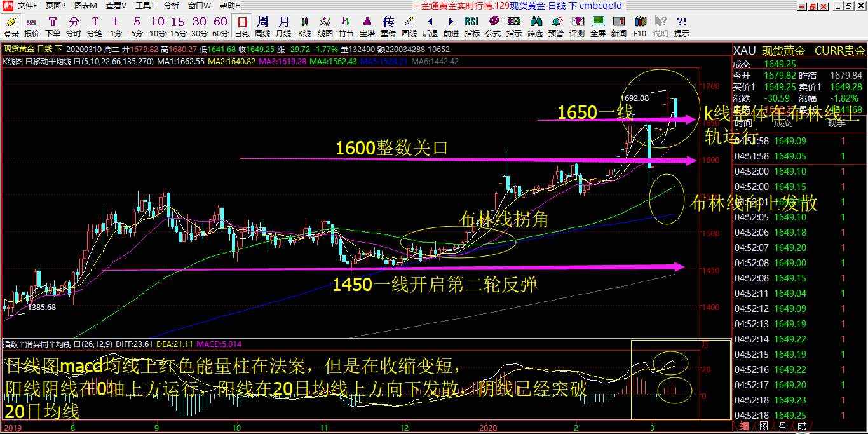Viewport: 868px width, 434px height.
Task: Click the 指示 indication icon
Action: coord(514,26)
